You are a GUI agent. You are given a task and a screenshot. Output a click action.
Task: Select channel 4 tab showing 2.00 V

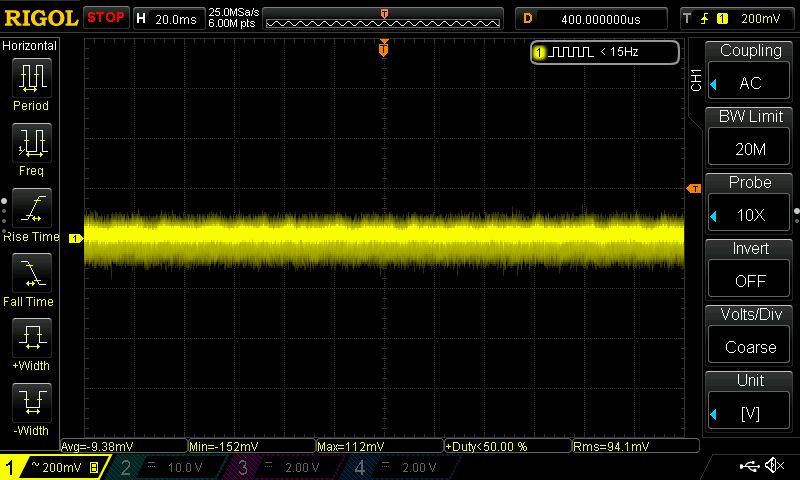click(399, 467)
